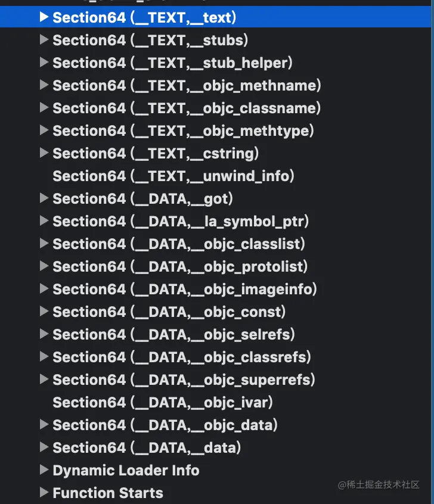Select Section64 (__DATA,__objc_protolist) row

pos(180,267)
